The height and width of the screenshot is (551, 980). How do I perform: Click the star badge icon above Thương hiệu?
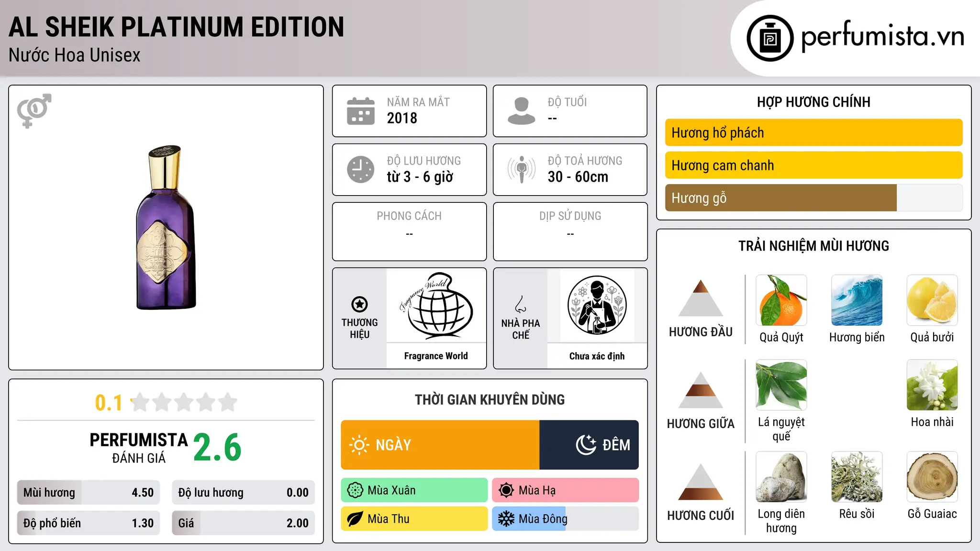click(x=359, y=304)
